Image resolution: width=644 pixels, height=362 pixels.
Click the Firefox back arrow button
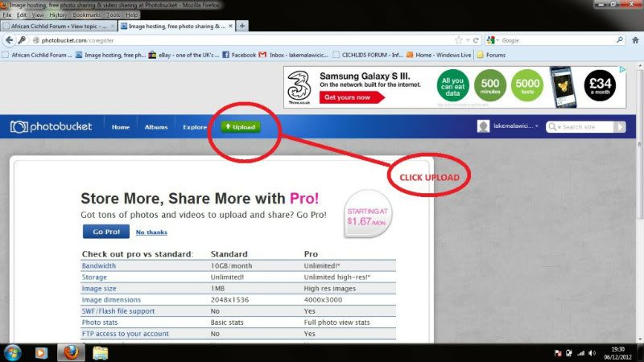(9, 40)
